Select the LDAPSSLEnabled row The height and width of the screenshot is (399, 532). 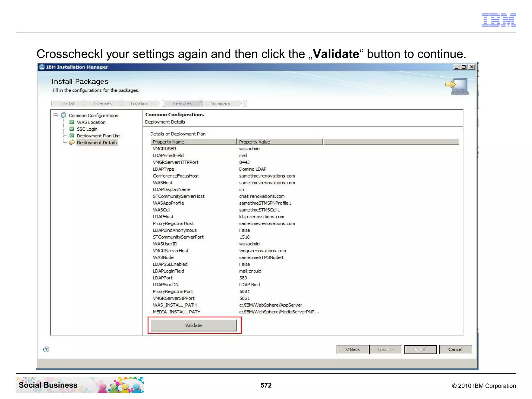click(304, 264)
